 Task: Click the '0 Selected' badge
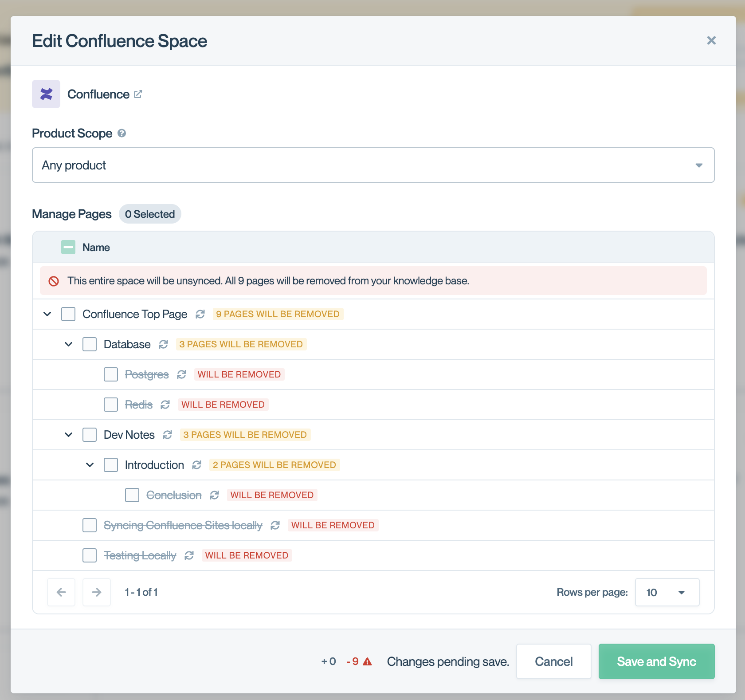tap(150, 214)
